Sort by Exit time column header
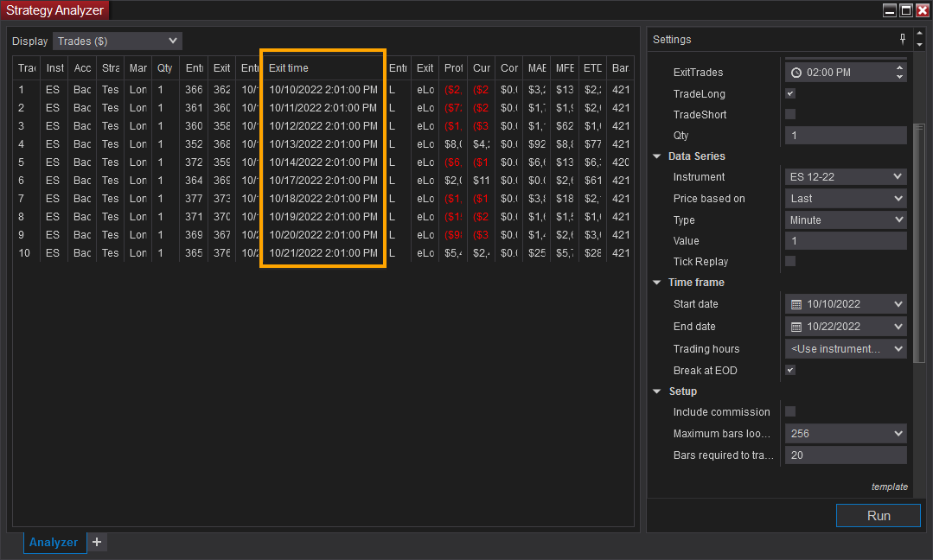The height and width of the screenshot is (560, 933). click(x=322, y=67)
